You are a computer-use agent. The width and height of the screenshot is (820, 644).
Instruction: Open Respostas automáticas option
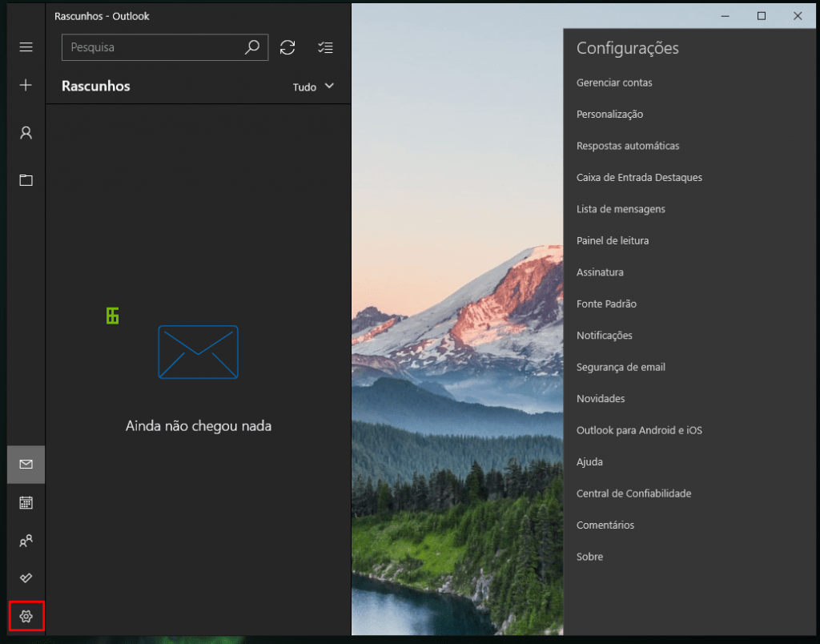coord(628,146)
